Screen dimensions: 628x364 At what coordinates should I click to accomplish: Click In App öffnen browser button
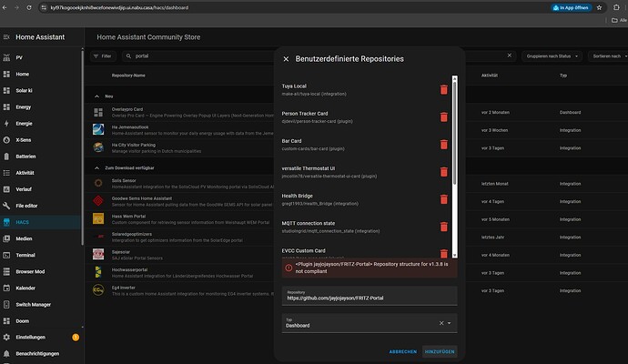pyautogui.click(x=571, y=7)
